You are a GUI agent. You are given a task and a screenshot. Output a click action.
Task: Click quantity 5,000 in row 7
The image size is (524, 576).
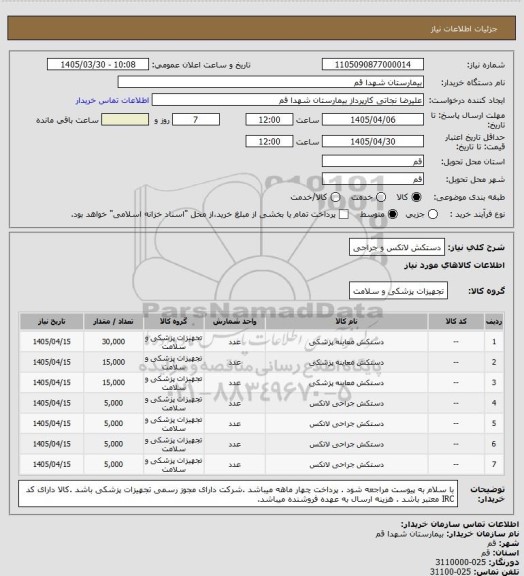(113, 464)
